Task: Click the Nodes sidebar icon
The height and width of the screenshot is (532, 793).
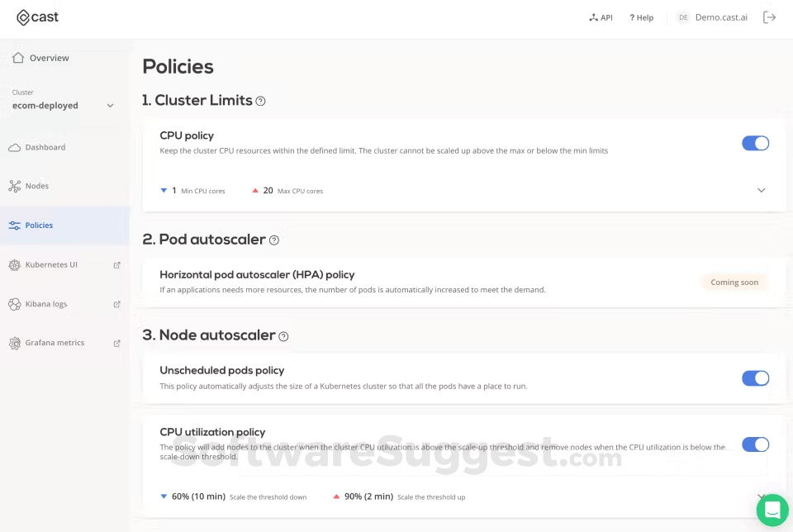Action: point(15,186)
